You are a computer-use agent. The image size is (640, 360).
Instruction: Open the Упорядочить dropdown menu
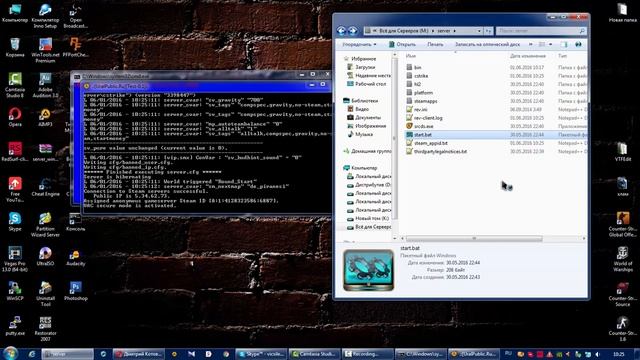tap(359, 44)
